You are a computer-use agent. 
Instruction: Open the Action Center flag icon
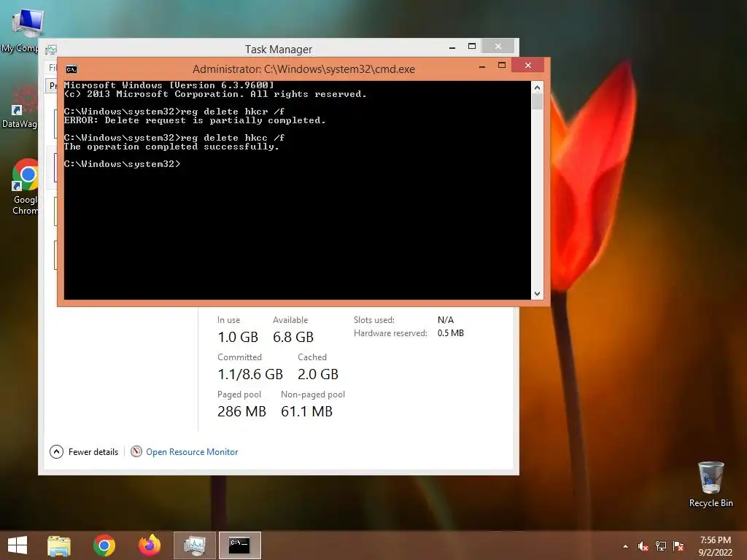[x=678, y=546]
